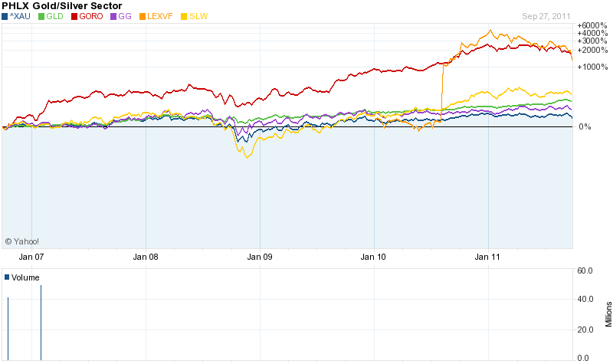This screenshot has width=613, height=364.
Task: Click the +2000% axis value
Action: coord(592,50)
